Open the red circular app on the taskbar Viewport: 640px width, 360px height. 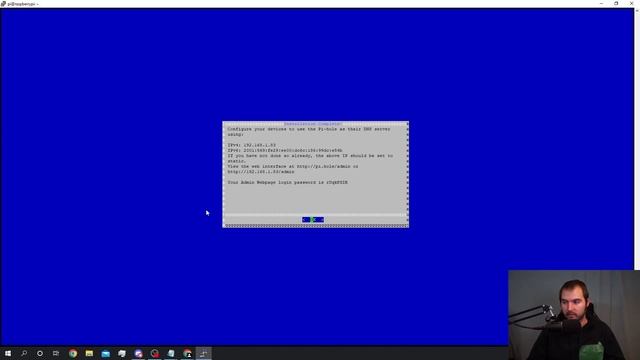point(155,353)
